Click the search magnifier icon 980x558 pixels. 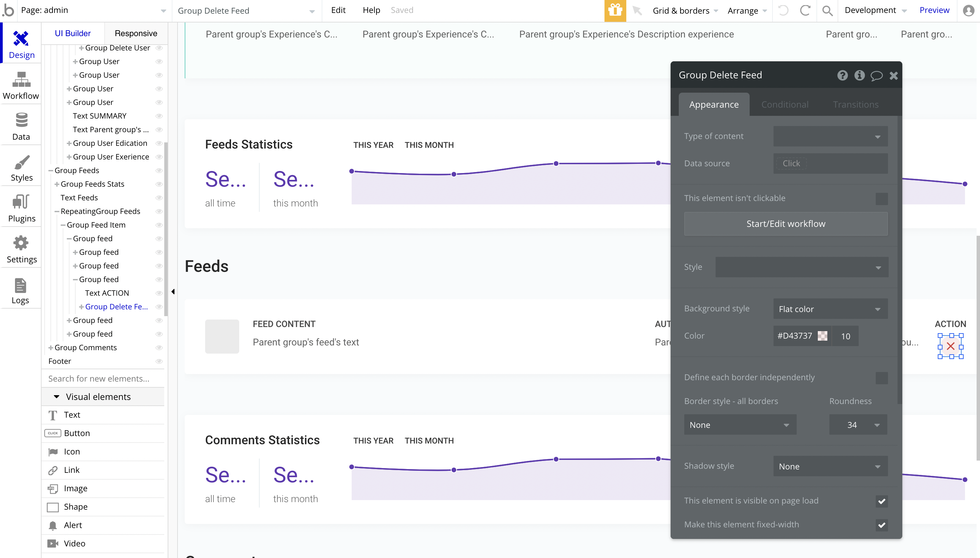click(x=827, y=10)
